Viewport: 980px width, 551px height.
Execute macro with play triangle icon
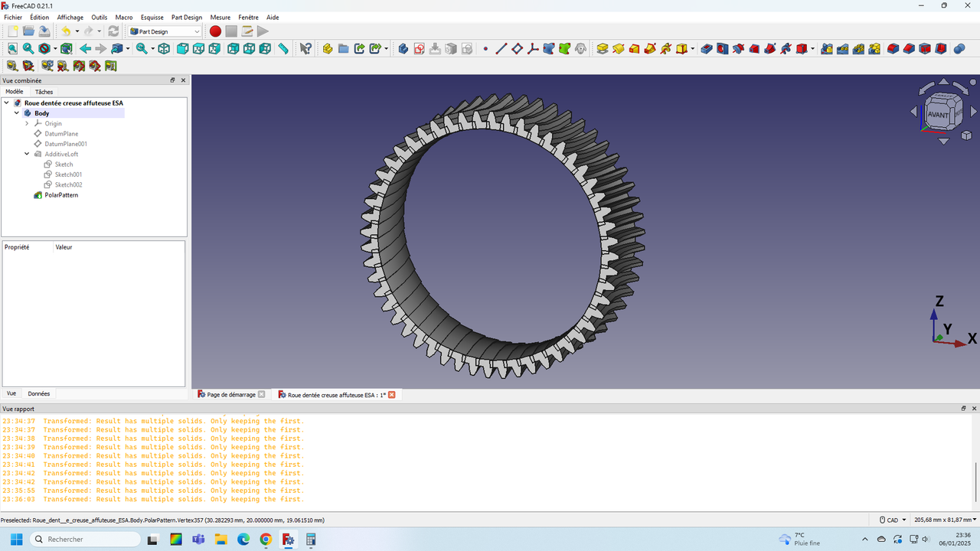click(263, 31)
